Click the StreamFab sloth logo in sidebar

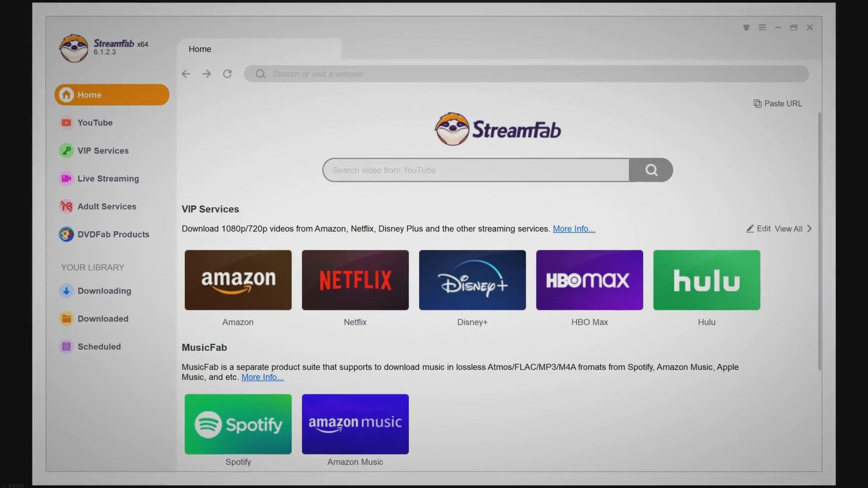pos(74,48)
